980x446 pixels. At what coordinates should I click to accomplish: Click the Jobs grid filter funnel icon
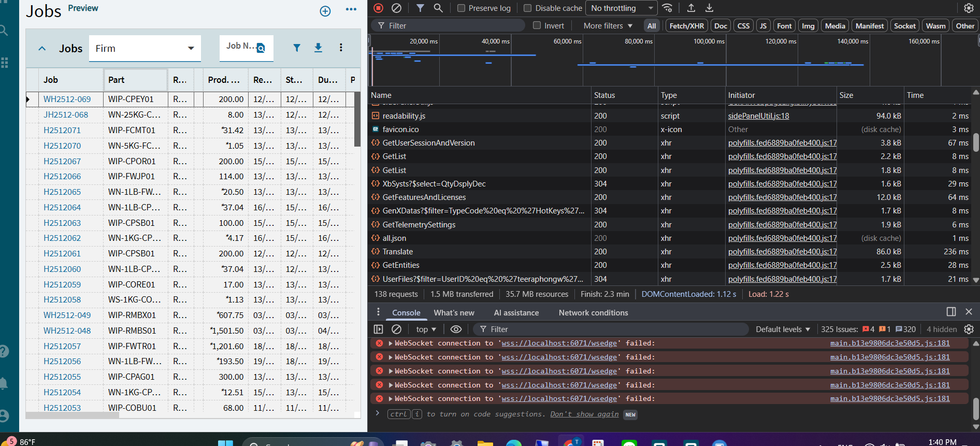tap(297, 48)
